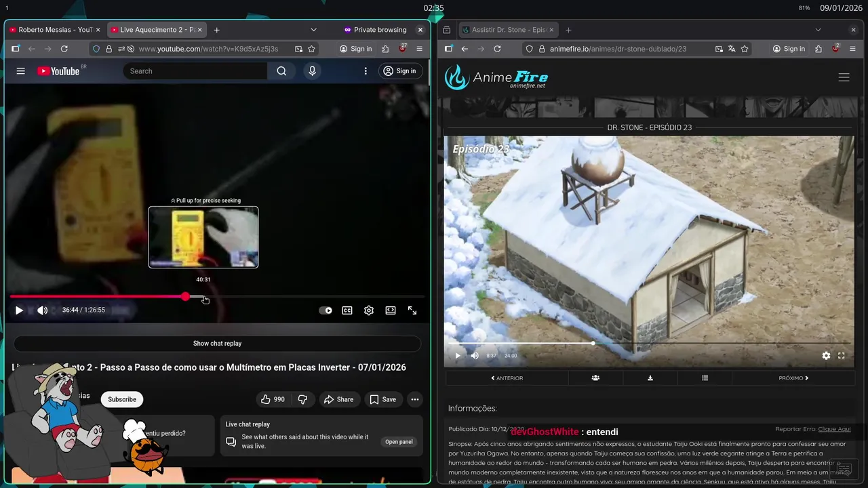Mute the YouTube video volume
The image size is (868, 488).
(42, 310)
